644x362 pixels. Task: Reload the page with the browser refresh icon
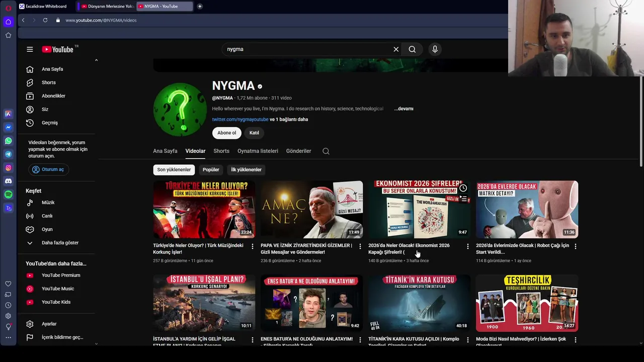[x=45, y=20]
